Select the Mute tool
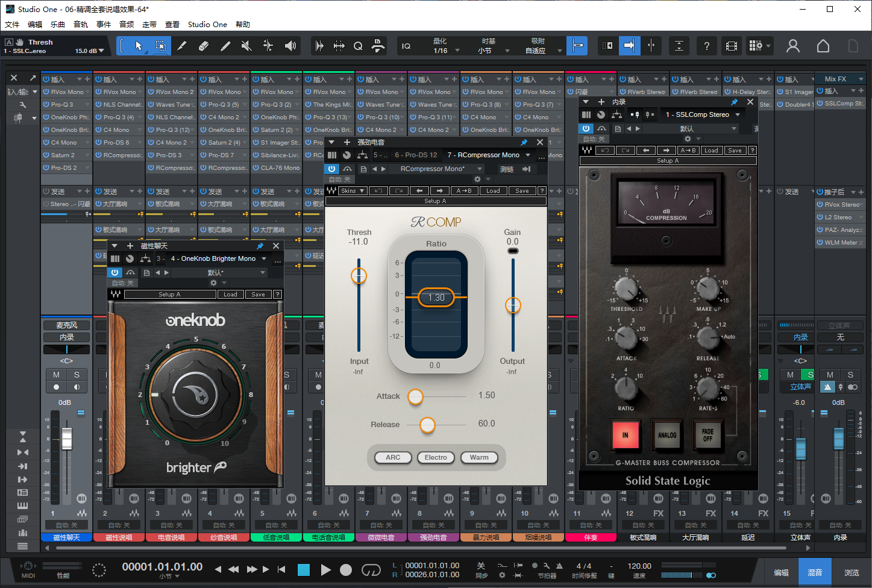Screen dimensions: 872x588 (246, 46)
